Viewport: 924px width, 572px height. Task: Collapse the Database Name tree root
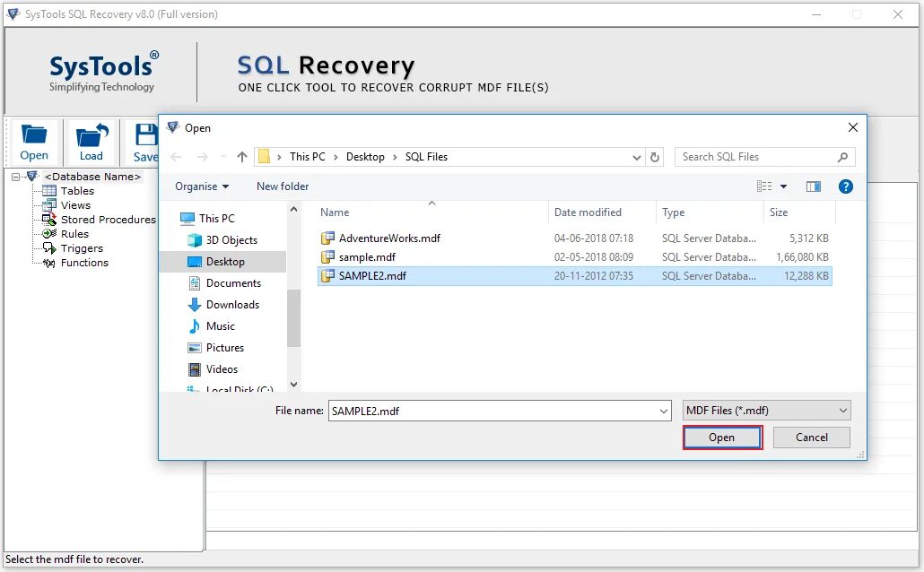click(x=16, y=177)
